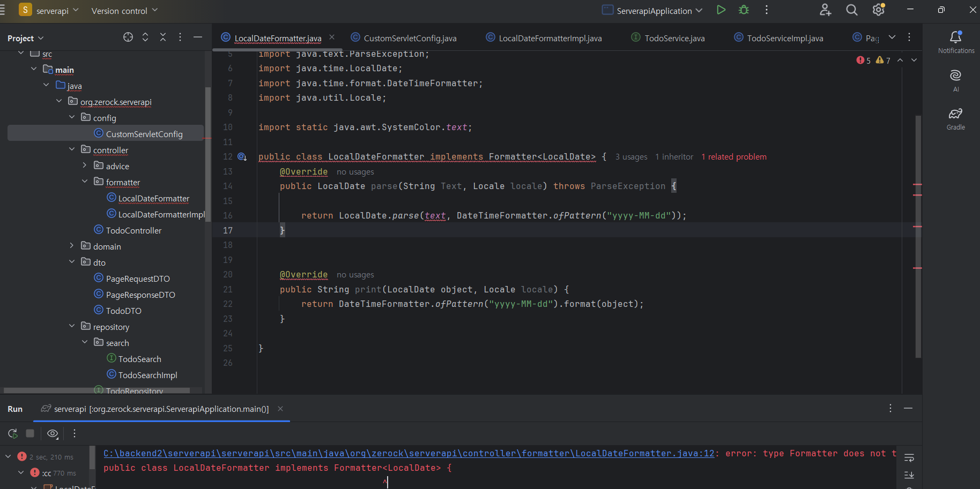Show the hidden editor tabs dropdown

pos(892,37)
